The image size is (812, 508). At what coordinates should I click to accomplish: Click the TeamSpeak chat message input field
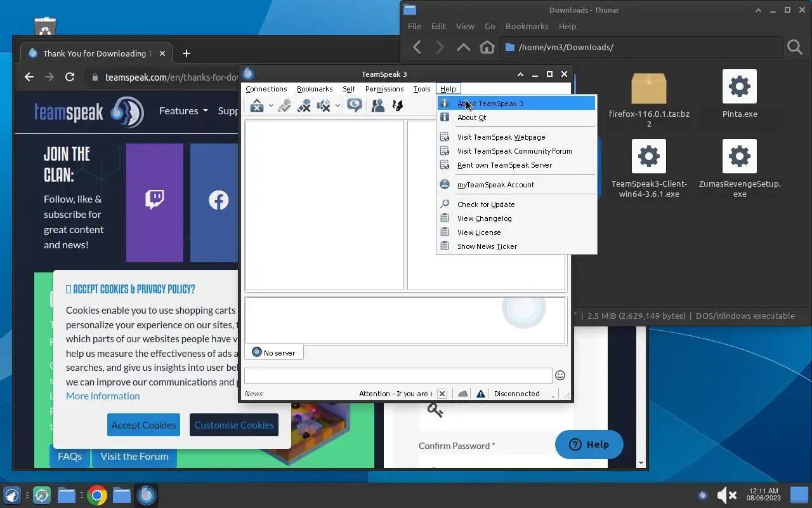[398, 375]
